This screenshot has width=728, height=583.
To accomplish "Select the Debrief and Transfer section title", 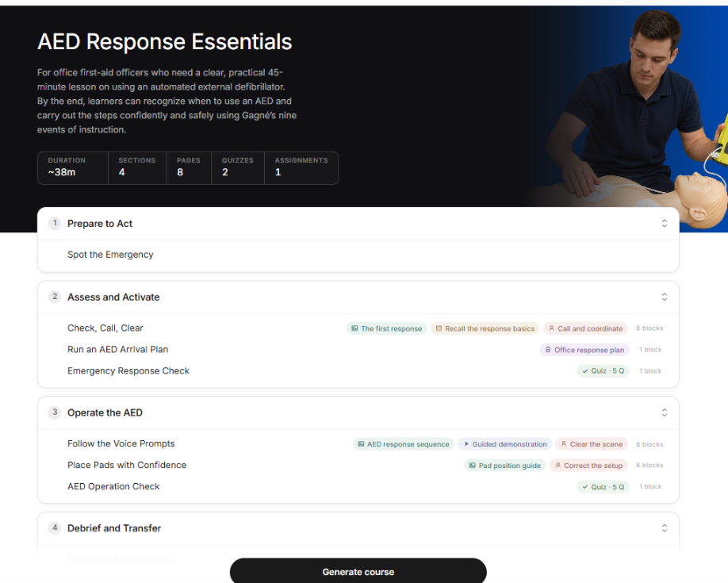I will (114, 528).
